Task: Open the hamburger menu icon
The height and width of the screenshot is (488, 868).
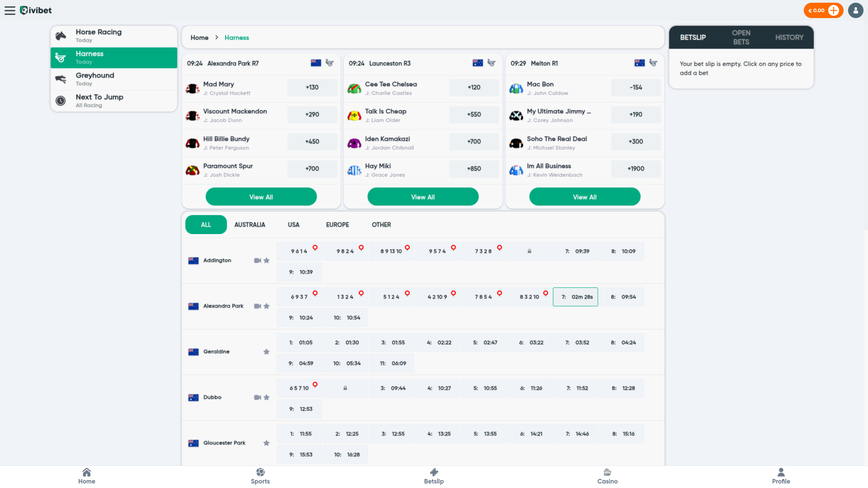Action: click(10, 10)
